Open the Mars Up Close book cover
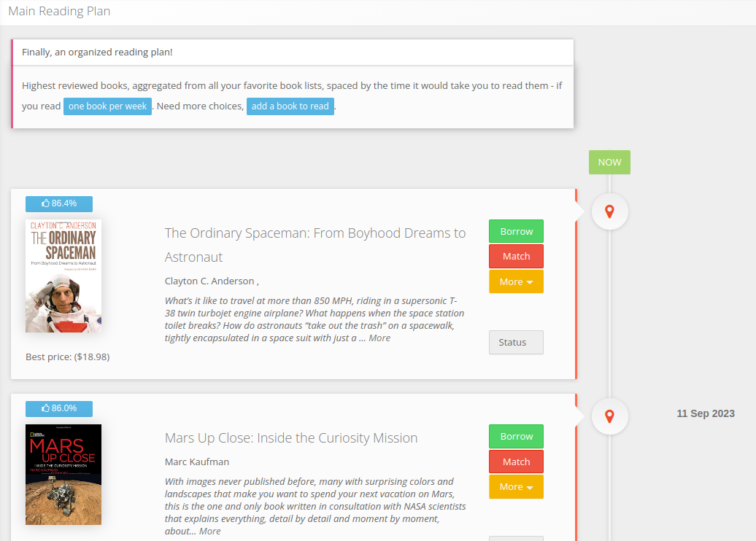The height and width of the screenshot is (541, 756). pos(63,475)
